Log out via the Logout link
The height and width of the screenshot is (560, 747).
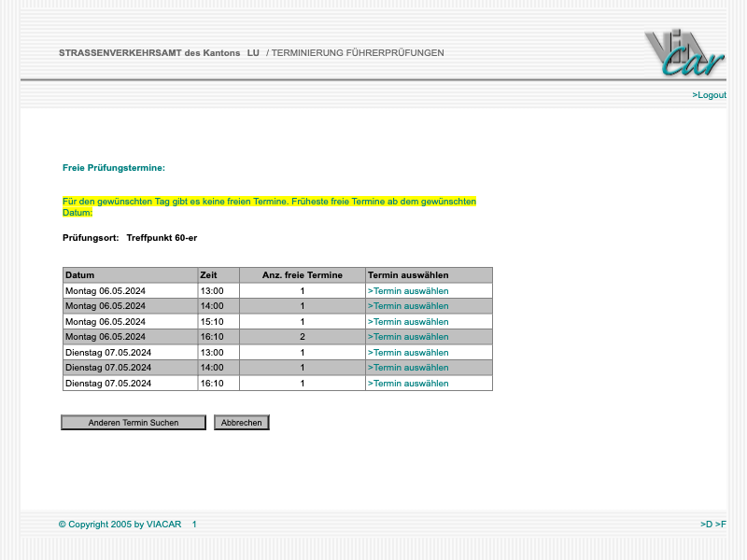coord(709,95)
